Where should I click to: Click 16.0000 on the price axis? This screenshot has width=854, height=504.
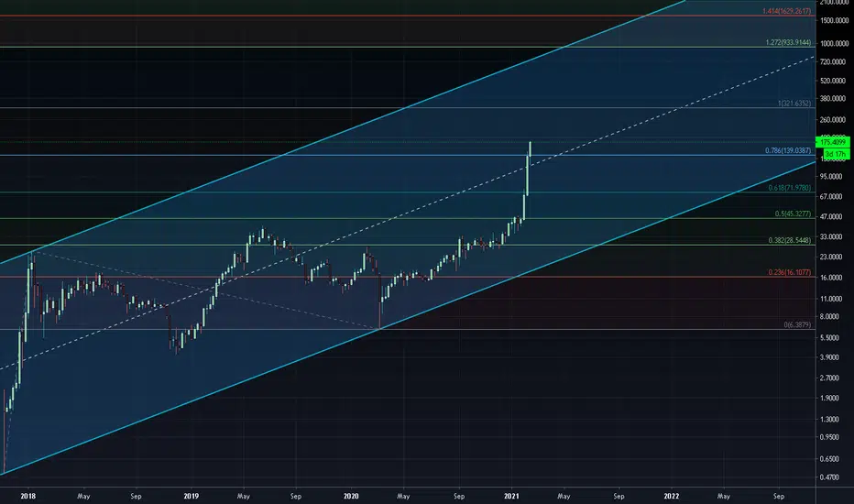pos(832,278)
